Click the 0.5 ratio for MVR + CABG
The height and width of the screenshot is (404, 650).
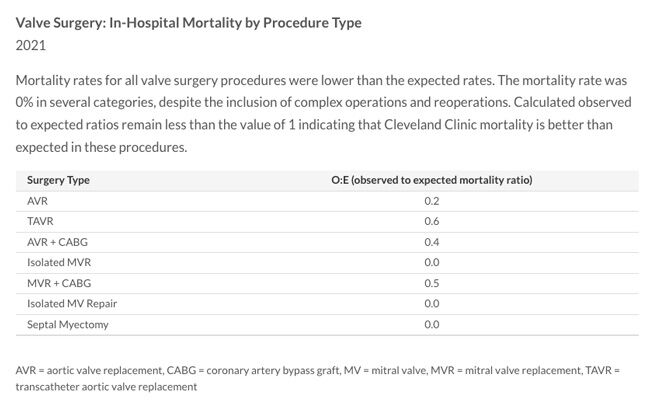pyautogui.click(x=431, y=283)
